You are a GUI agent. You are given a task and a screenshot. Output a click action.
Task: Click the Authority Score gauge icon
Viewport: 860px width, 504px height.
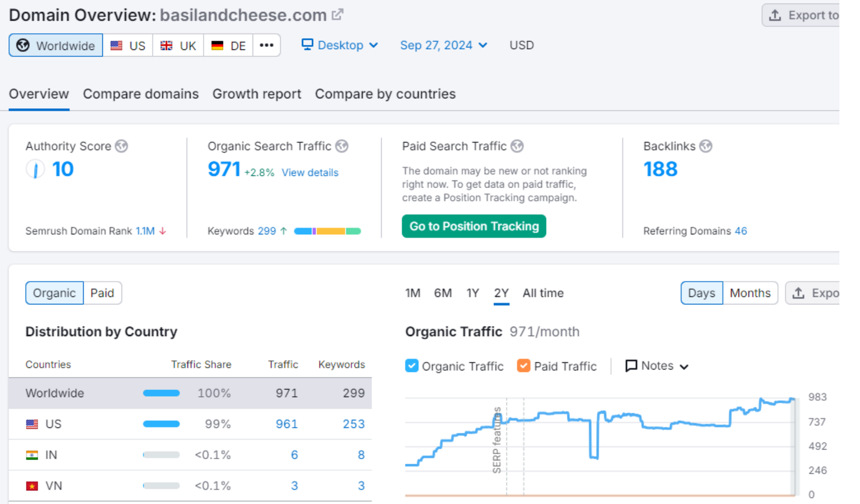(x=35, y=169)
